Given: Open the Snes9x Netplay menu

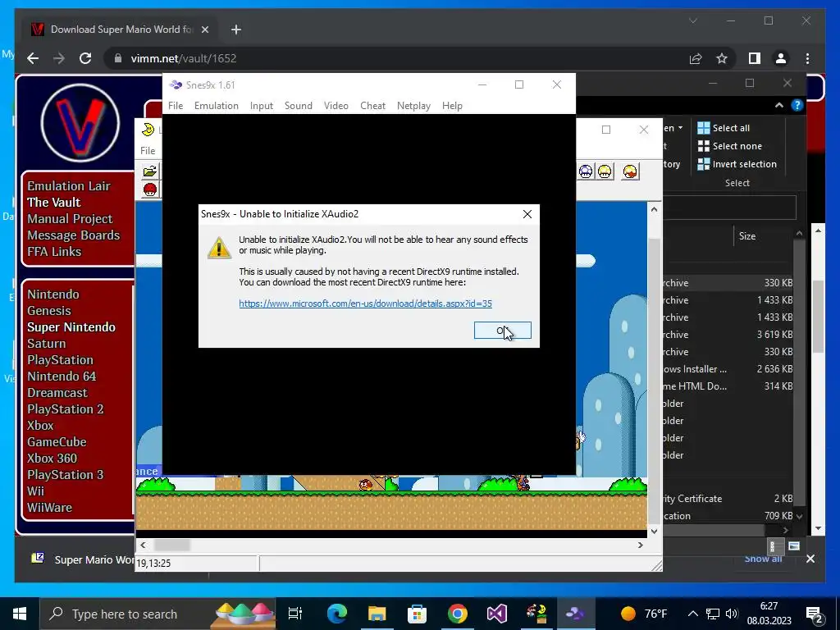Looking at the screenshot, I should [413, 106].
